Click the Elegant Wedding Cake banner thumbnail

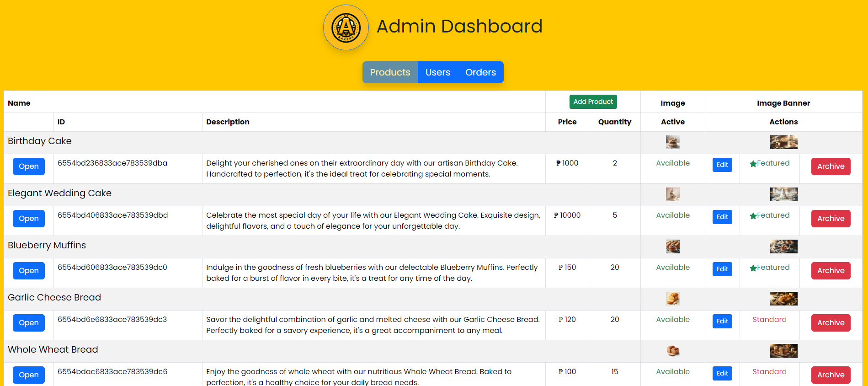[x=783, y=194]
